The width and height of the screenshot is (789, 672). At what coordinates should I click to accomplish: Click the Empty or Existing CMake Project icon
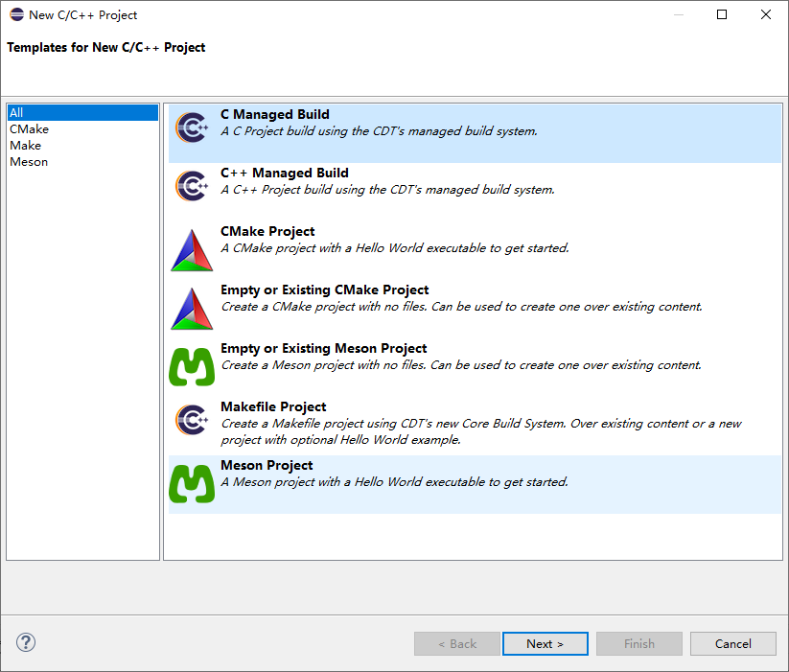[x=192, y=309]
